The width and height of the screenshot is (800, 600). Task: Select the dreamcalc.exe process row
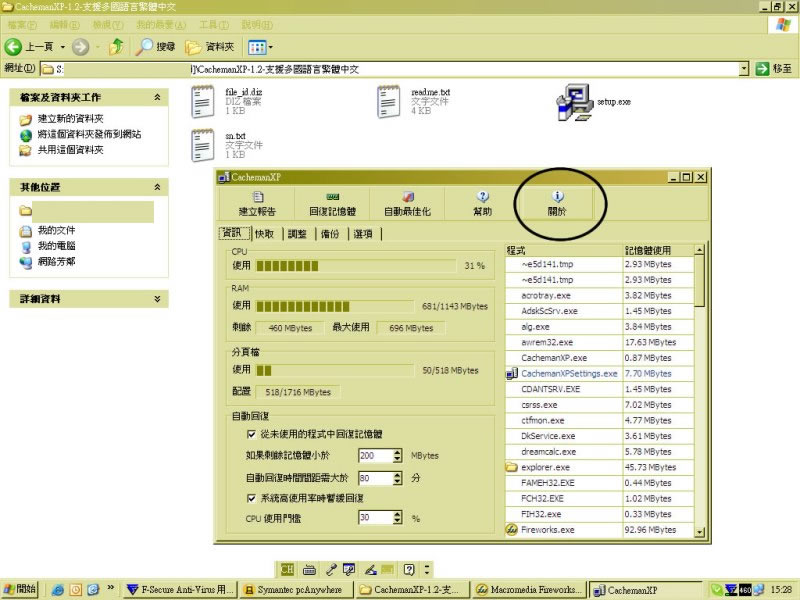599,452
